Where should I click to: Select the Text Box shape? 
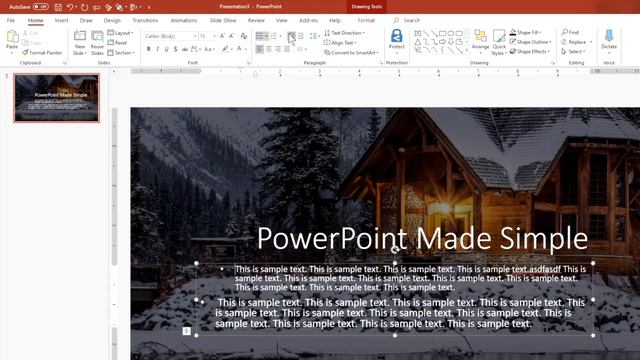click(418, 33)
